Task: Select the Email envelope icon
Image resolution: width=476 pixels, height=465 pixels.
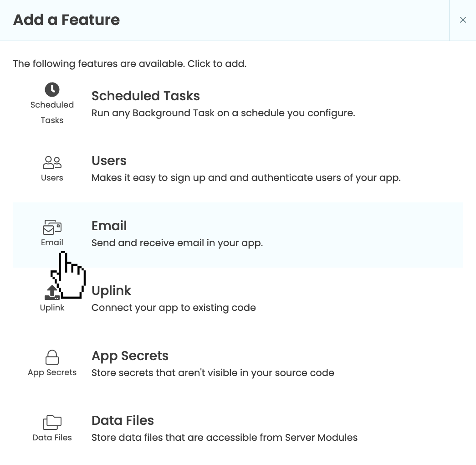Action: tap(52, 227)
